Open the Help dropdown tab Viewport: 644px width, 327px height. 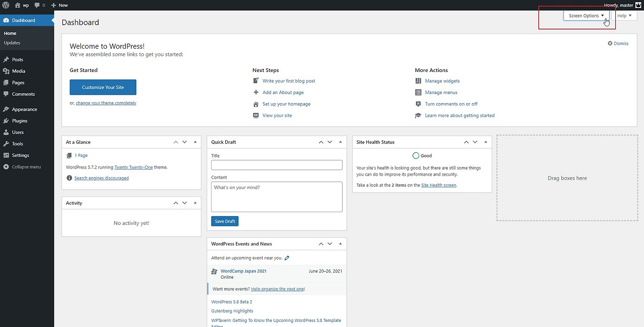624,16
